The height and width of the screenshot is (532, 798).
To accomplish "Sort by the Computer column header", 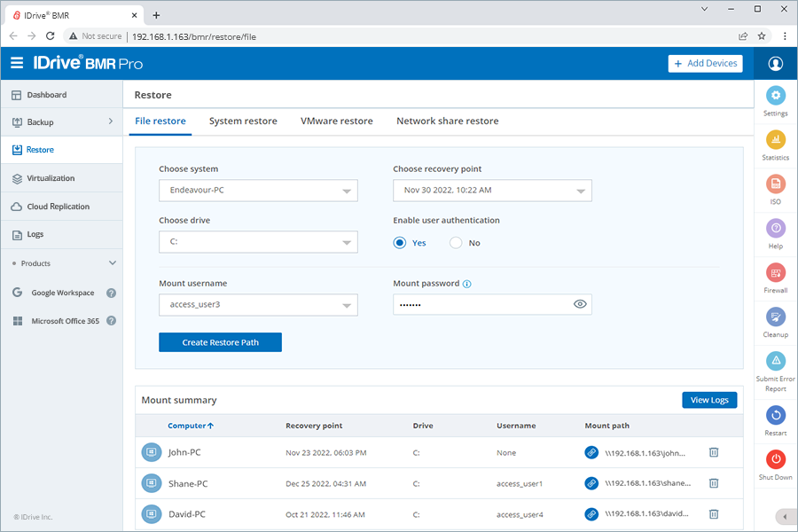I will pyautogui.click(x=191, y=426).
